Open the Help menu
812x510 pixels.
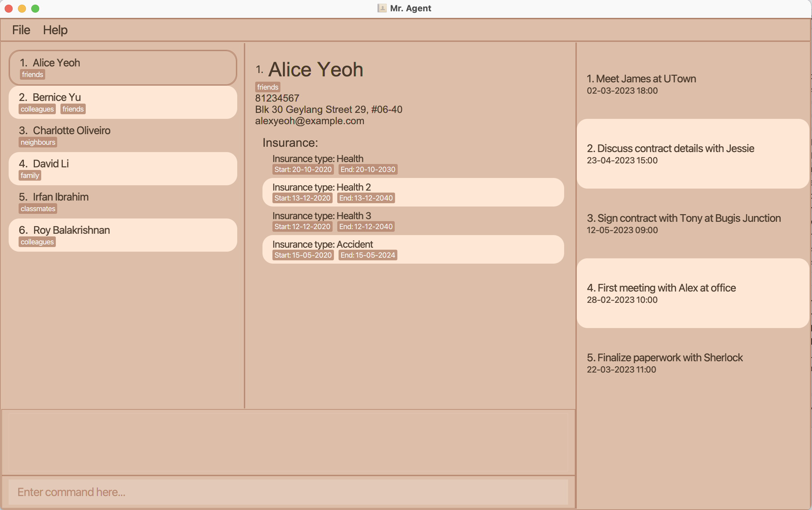(x=55, y=30)
